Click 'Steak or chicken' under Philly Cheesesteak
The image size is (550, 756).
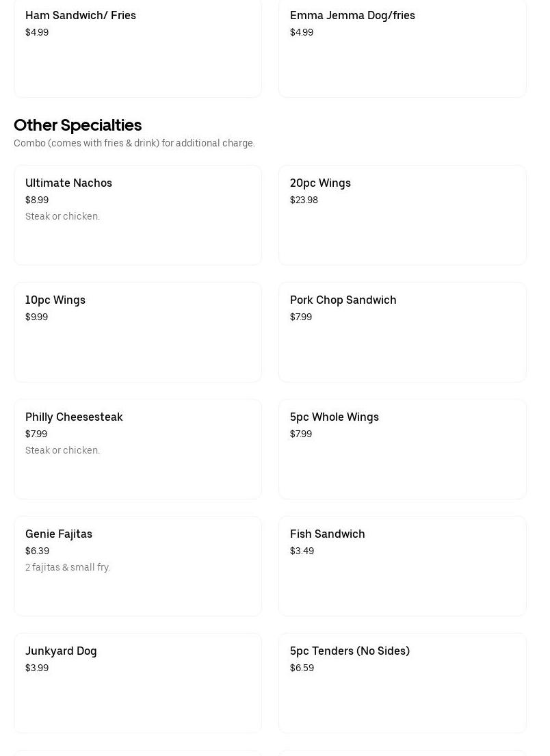62,450
